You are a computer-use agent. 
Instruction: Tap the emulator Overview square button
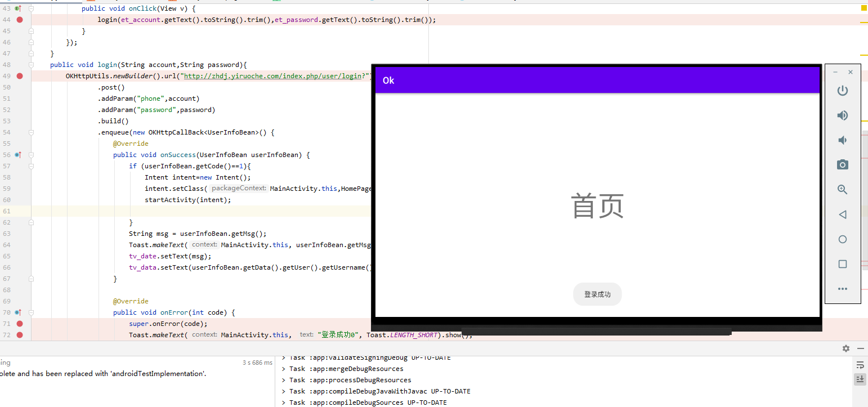click(843, 264)
